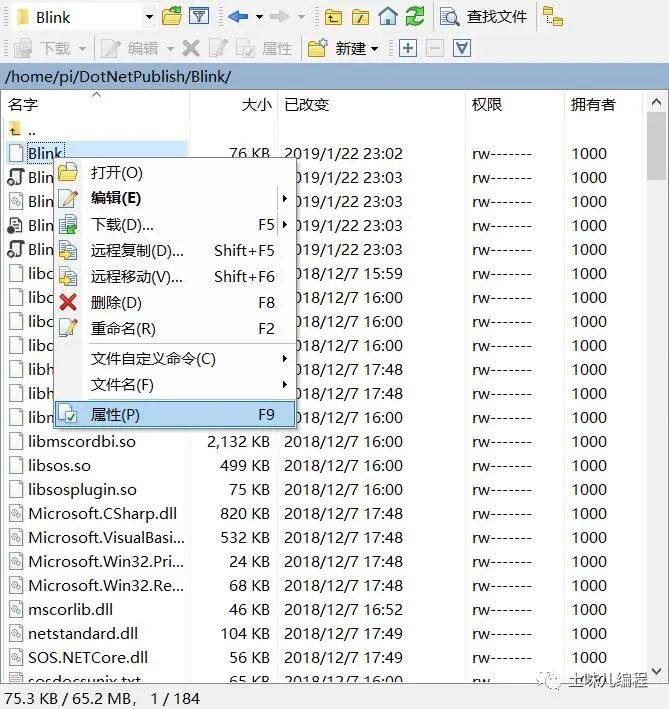The image size is (669, 709).
Task: Choose 打开(O) from context menu
Action: pyautogui.click(x=175, y=173)
